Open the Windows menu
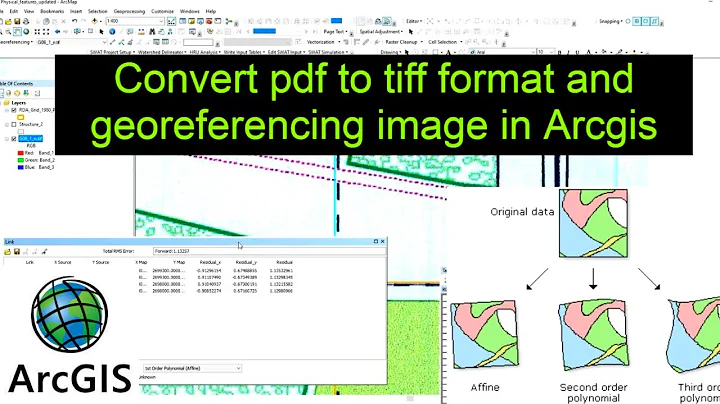Image resolution: width=720 pixels, height=404 pixels. click(x=189, y=11)
